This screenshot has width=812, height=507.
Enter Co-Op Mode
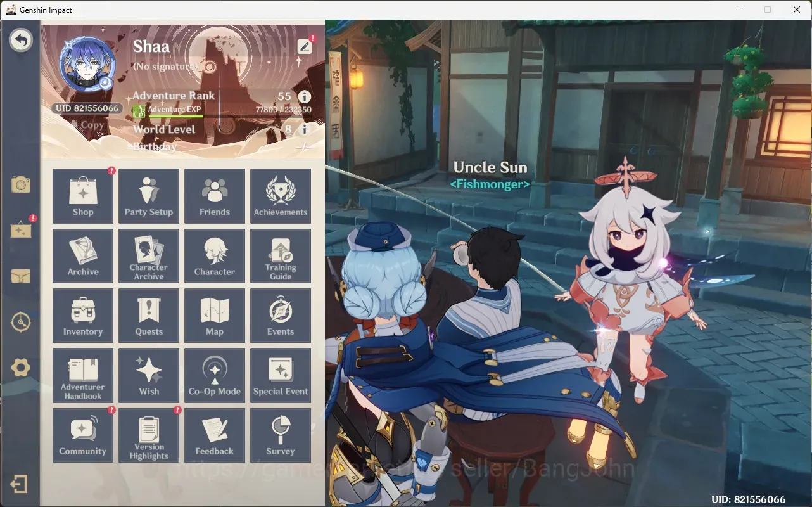pyautogui.click(x=215, y=375)
